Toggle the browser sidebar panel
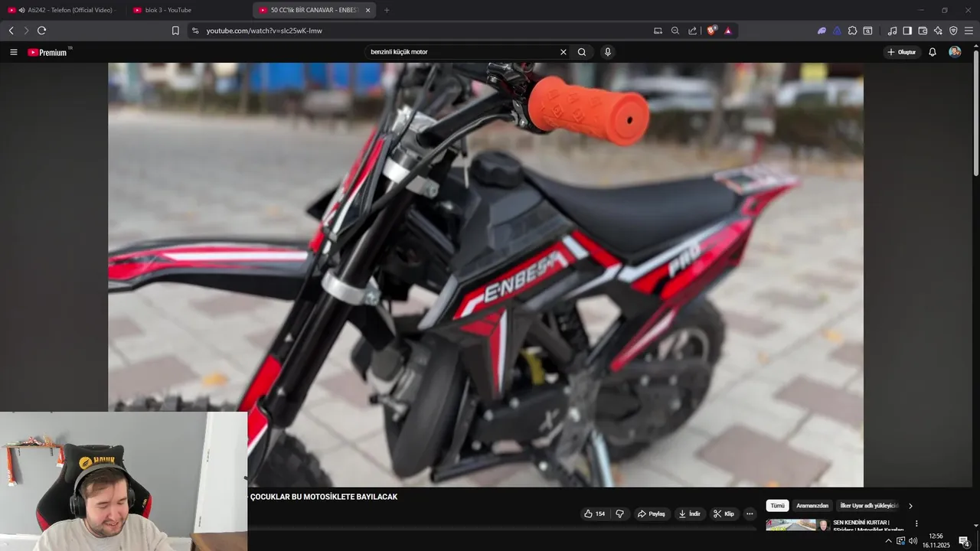The height and width of the screenshot is (551, 980). point(907,31)
